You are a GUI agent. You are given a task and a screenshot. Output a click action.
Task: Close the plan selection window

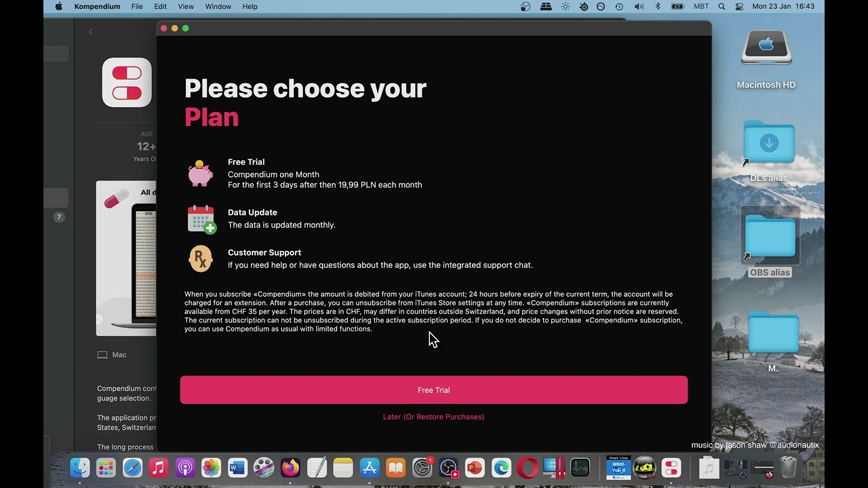pos(163,28)
